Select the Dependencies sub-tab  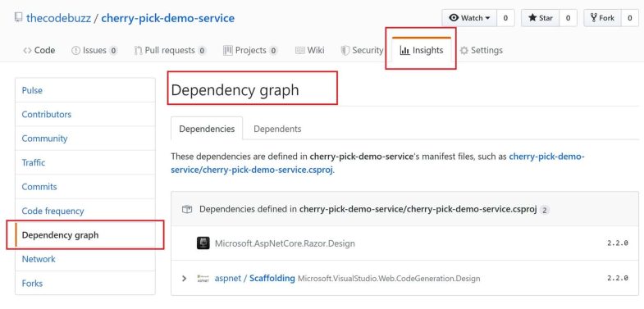[207, 129]
